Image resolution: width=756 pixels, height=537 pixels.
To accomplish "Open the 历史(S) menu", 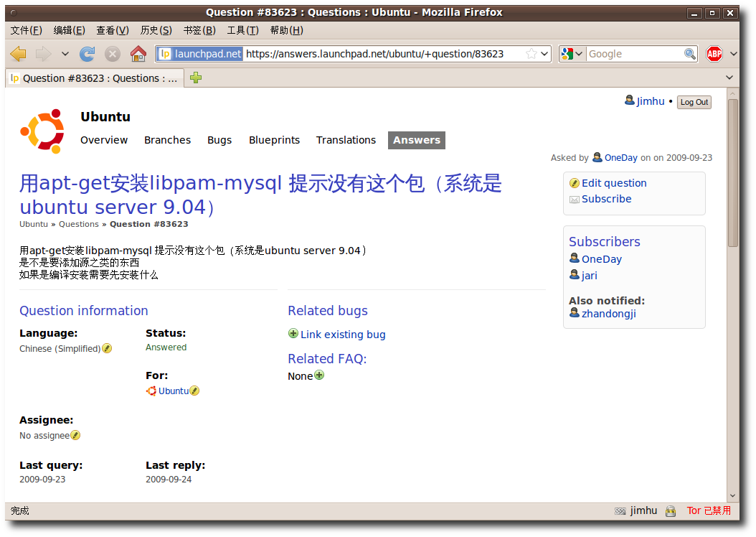I will pos(156,30).
